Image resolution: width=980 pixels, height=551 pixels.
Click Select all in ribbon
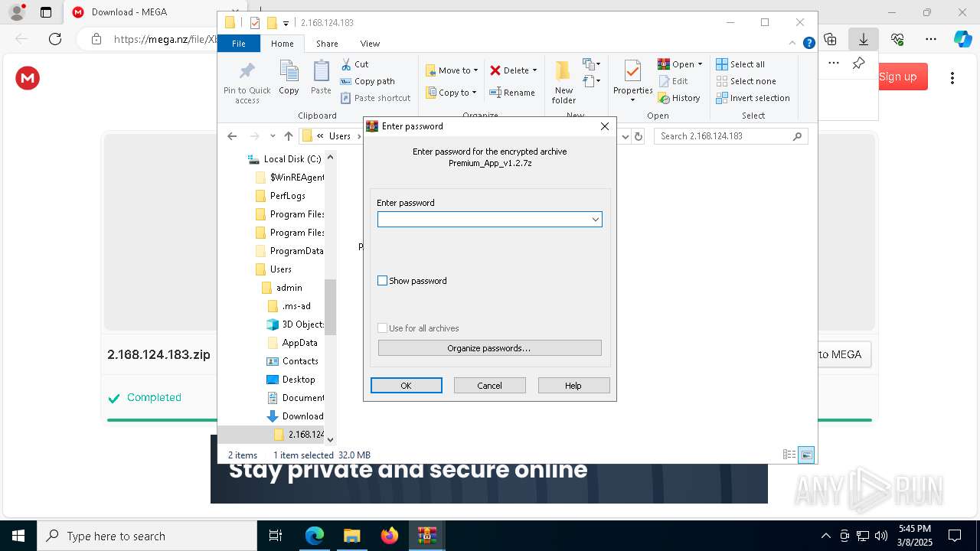(740, 64)
